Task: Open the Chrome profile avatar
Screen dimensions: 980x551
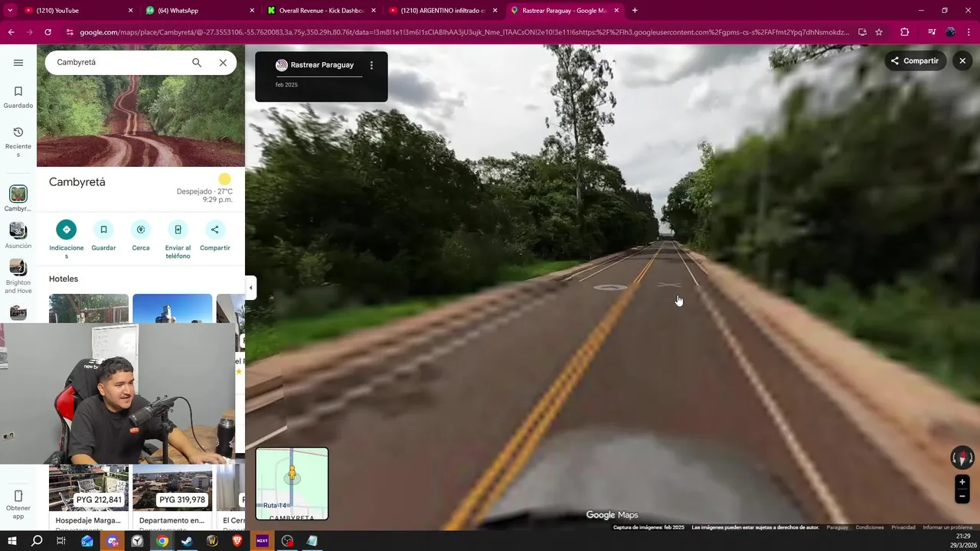Action: 950,32
